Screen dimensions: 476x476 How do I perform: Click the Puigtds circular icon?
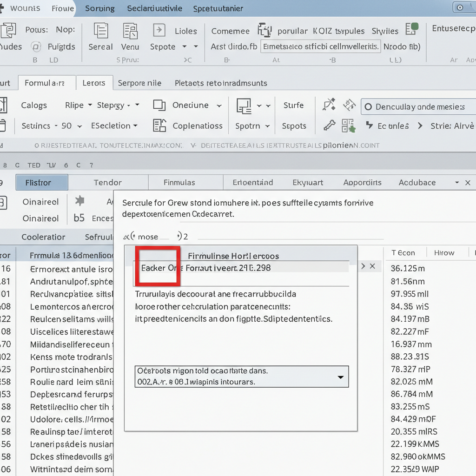point(36,47)
